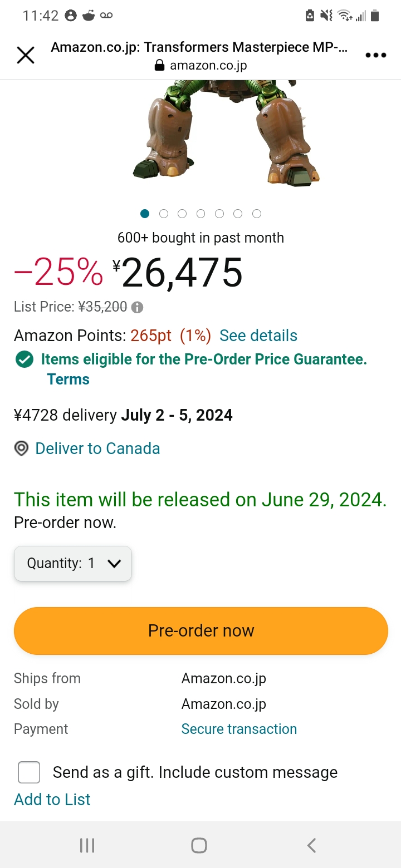Open Amazon Points See details link
Screen dimensions: 401x868
click(258, 336)
